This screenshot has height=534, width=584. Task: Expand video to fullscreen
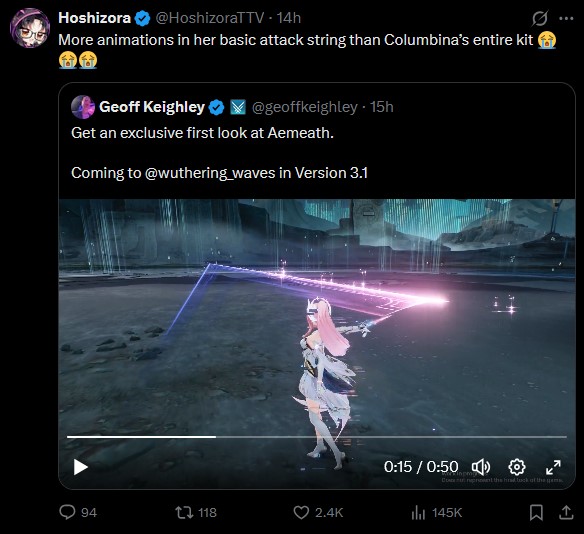[x=553, y=467]
